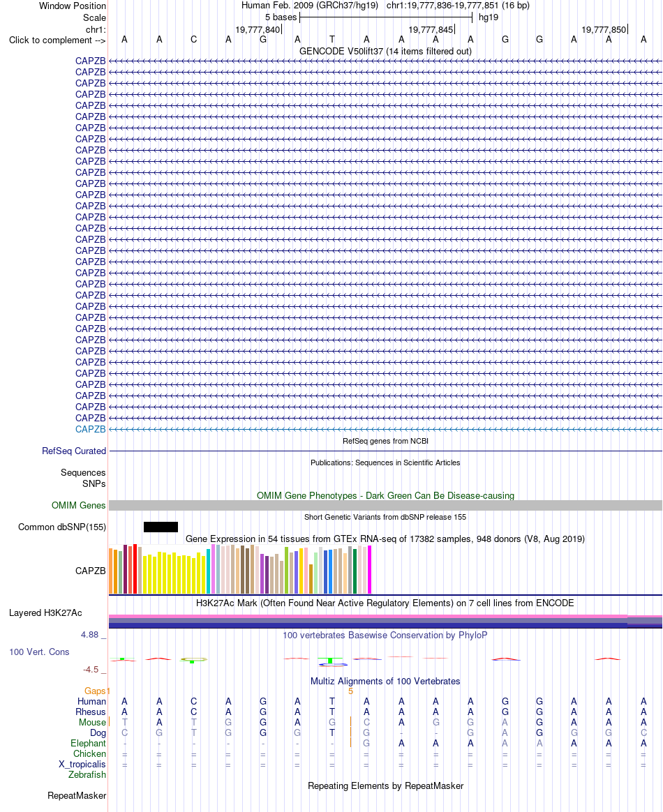Open the OMIM Genes track label

[79, 506]
